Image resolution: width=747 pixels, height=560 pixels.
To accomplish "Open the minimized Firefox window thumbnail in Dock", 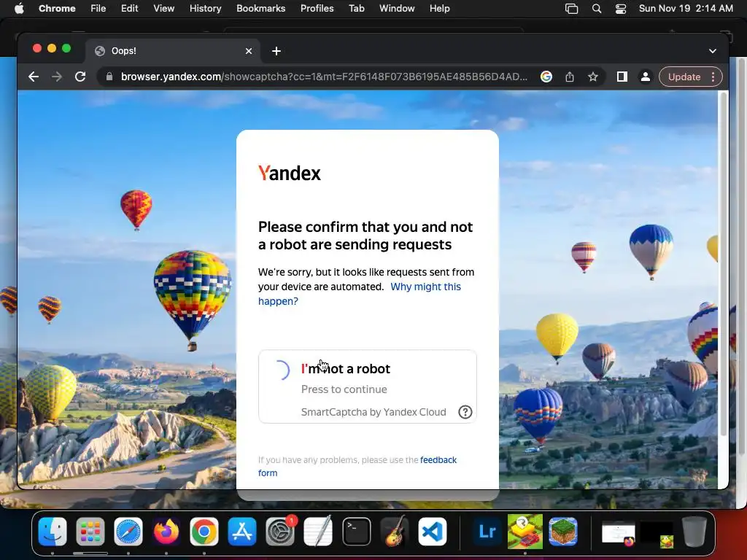I will (x=619, y=533).
